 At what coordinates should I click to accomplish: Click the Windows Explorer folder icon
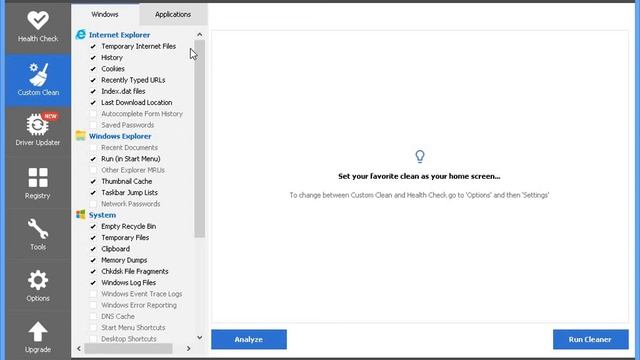click(80, 136)
